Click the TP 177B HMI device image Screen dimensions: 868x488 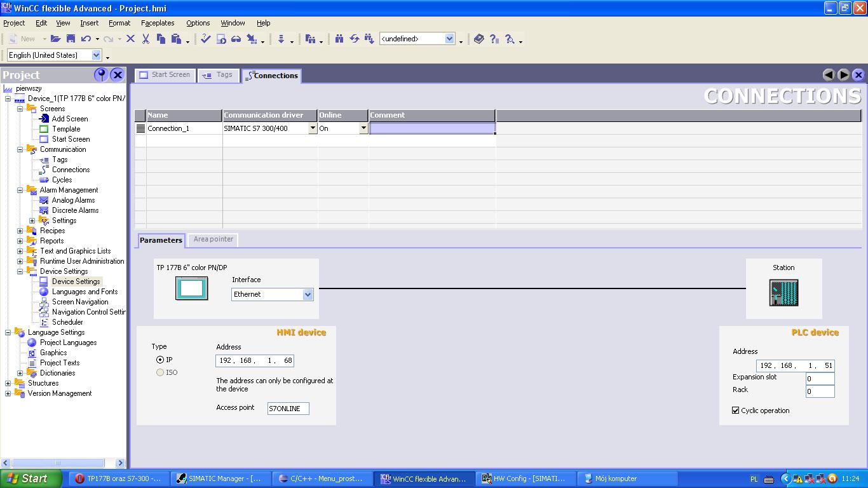(191, 288)
